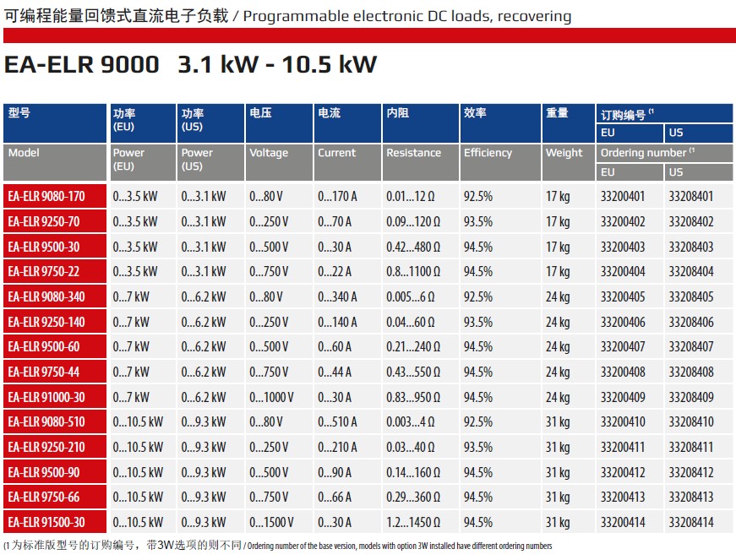
Task: Click US ordering number 33208401
Action: (x=691, y=196)
